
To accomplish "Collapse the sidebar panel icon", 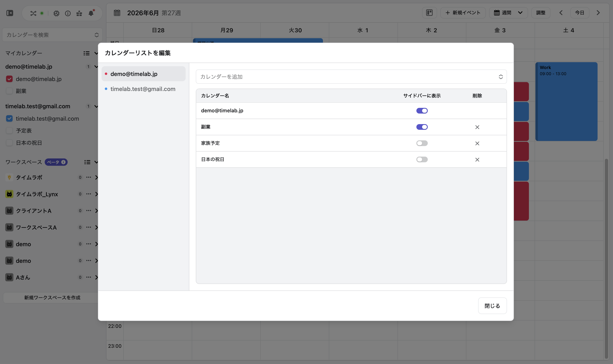I will pos(10,13).
